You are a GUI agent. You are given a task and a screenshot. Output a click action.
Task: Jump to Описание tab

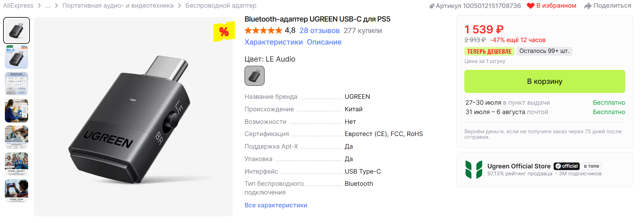click(324, 42)
